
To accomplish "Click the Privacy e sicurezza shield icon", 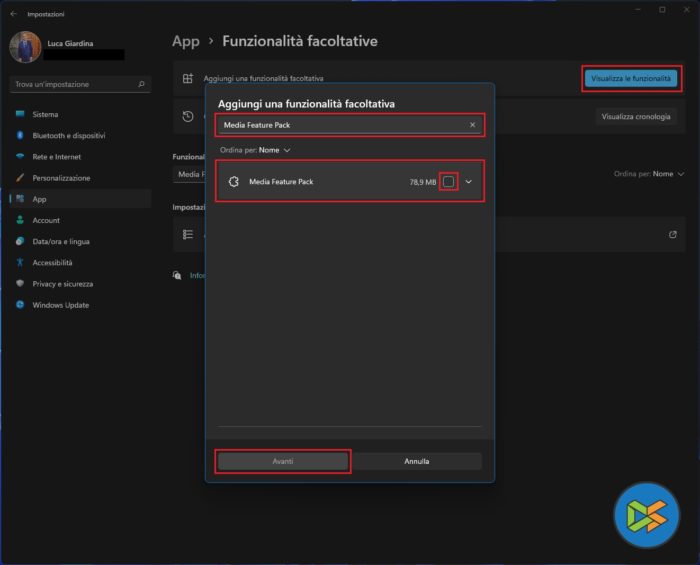I will point(20,284).
